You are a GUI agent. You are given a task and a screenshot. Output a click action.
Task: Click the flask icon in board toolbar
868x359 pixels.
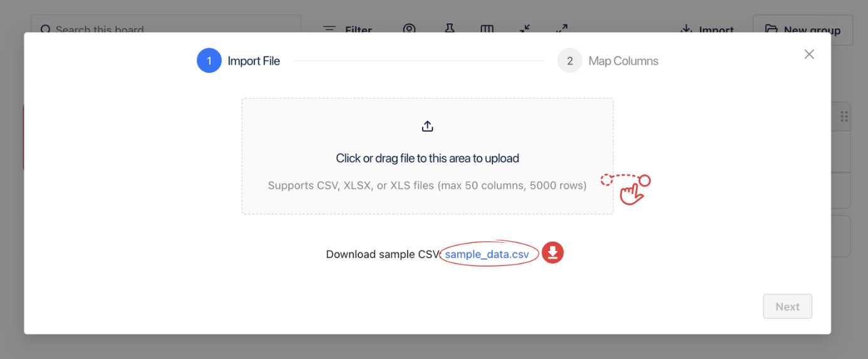click(x=449, y=29)
